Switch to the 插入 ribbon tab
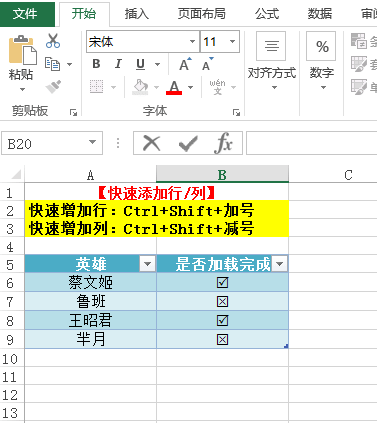The width and height of the screenshot is (377, 423). (137, 14)
